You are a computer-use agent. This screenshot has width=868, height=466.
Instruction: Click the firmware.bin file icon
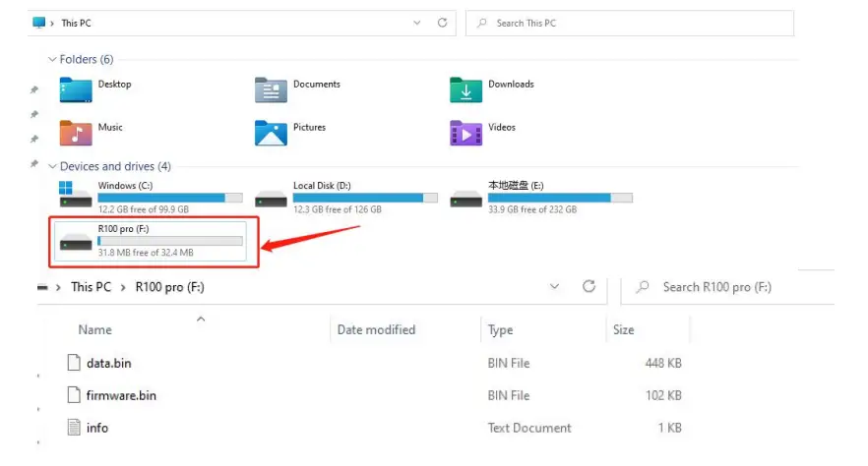click(x=74, y=394)
